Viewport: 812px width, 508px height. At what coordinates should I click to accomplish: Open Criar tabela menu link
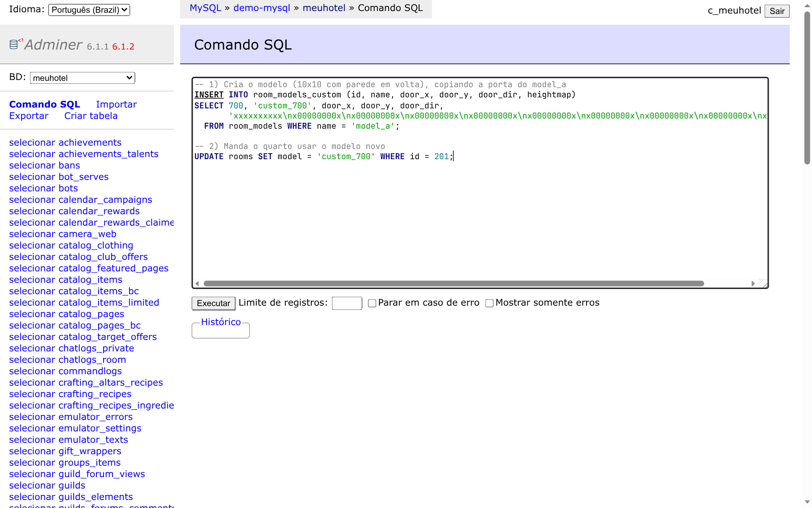tap(91, 116)
